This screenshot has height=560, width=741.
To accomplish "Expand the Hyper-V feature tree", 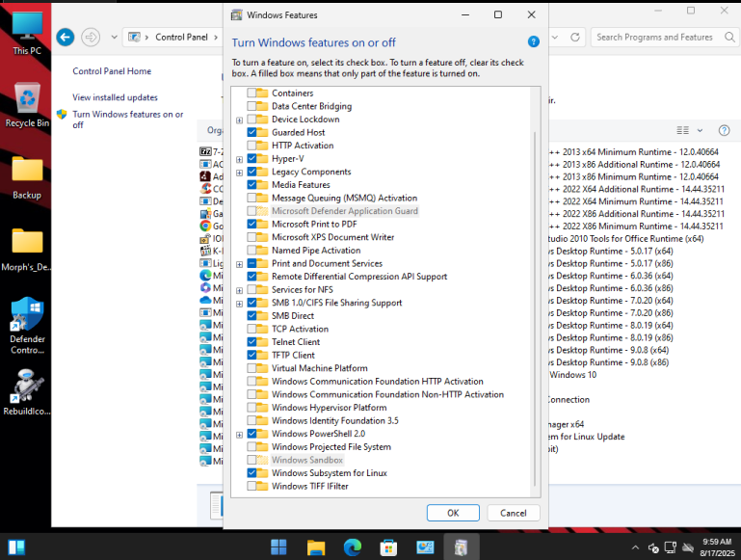I will click(239, 159).
